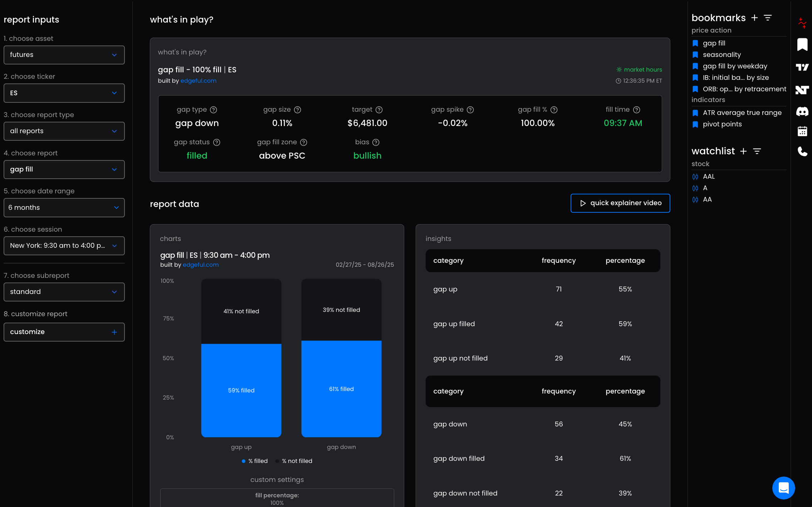Add a new bookmark with plus icon
Image resolution: width=812 pixels, height=507 pixels.
click(754, 18)
